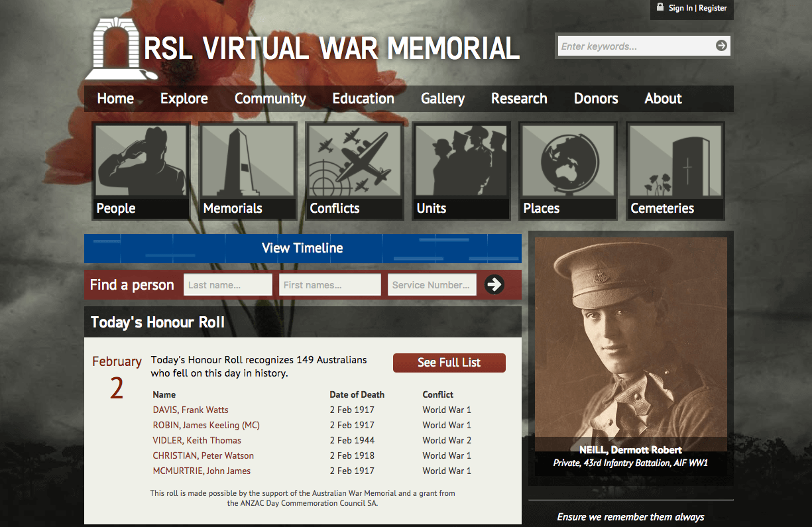Click the NEILL, Dermott Robert caption

(x=630, y=449)
